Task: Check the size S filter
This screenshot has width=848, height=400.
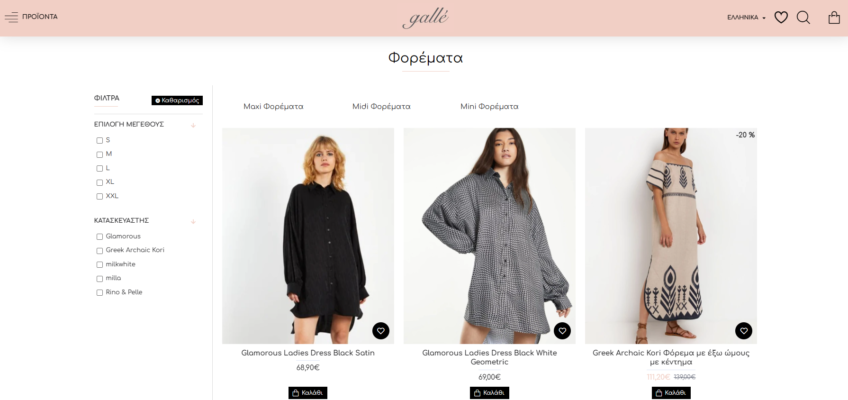Action: pyautogui.click(x=100, y=141)
